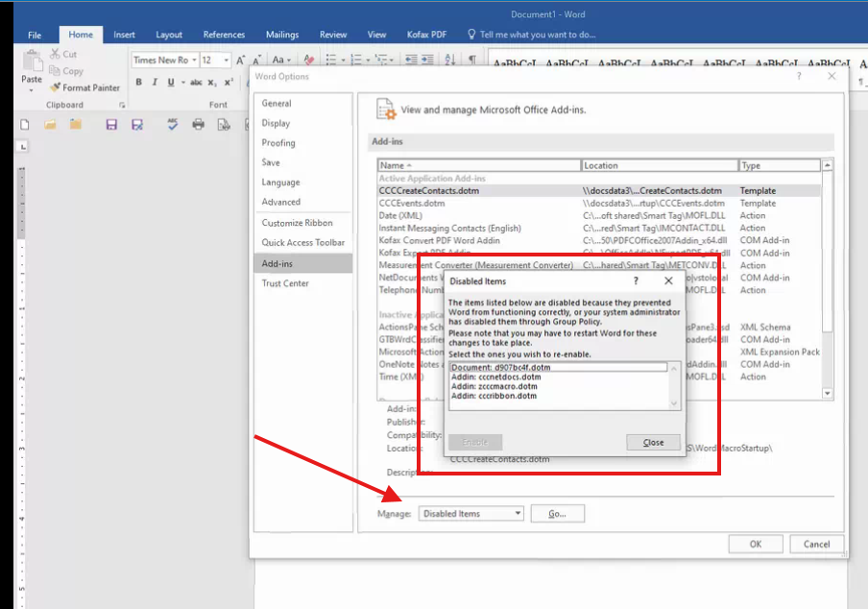The width and height of the screenshot is (868, 609).
Task: Switch to the Insert ribbon tab
Action: point(124,35)
